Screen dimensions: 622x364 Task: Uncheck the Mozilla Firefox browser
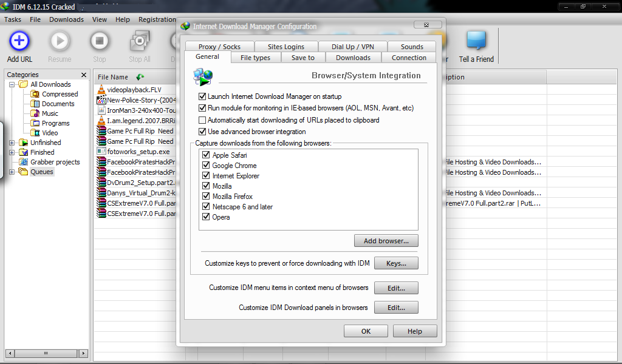[206, 196]
